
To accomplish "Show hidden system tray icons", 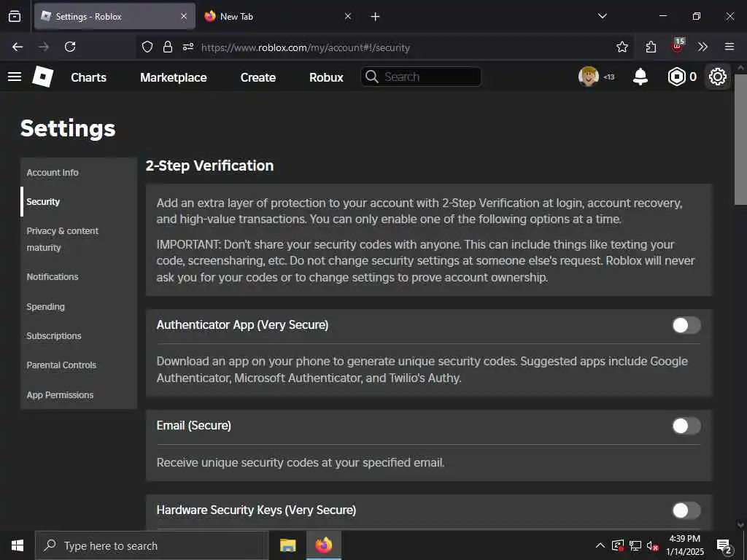I will point(600,545).
